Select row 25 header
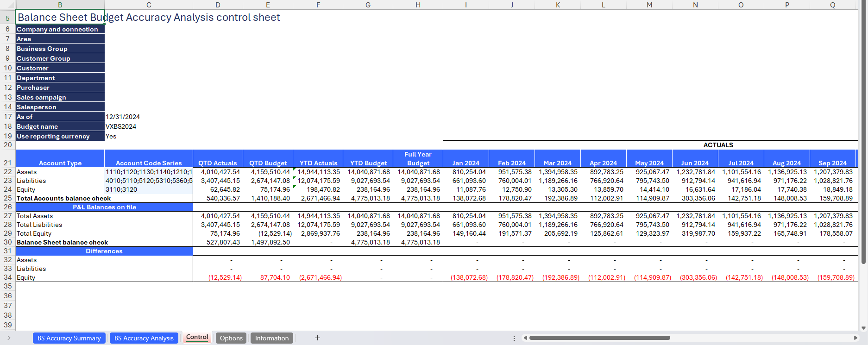The image size is (868, 345). pyautogui.click(x=8, y=198)
